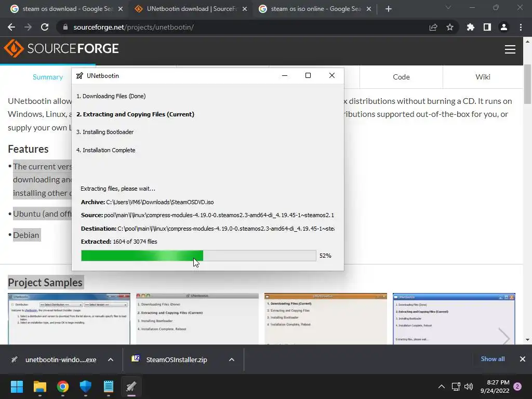The height and width of the screenshot is (399, 532).
Task: Switch to Chrome in the taskbar
Action: click(63, 387)
